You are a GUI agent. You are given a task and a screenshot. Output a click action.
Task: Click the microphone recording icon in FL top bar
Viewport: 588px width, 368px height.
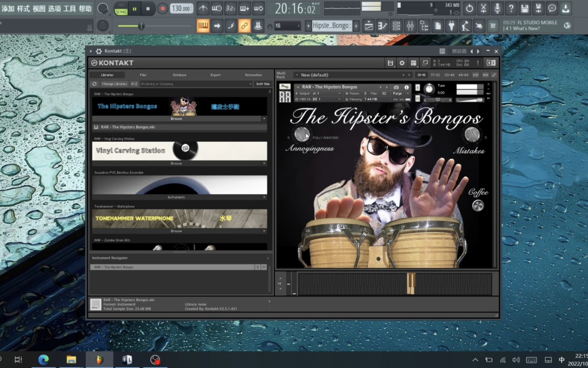[x=497, y=8]
